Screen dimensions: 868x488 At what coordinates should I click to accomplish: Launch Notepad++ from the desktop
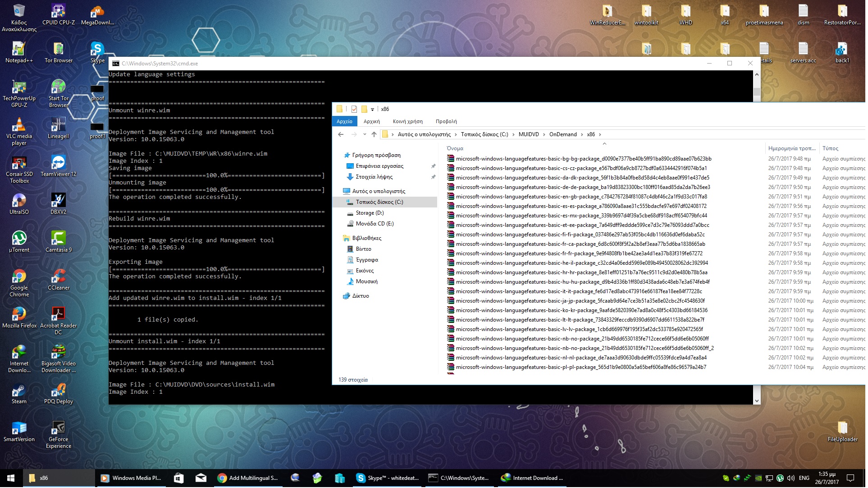point(19,52)
